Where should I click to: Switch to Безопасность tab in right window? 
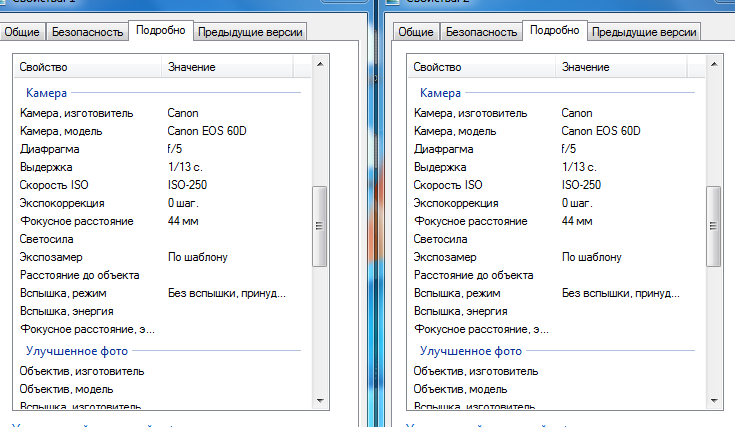[x=481, y=32]
